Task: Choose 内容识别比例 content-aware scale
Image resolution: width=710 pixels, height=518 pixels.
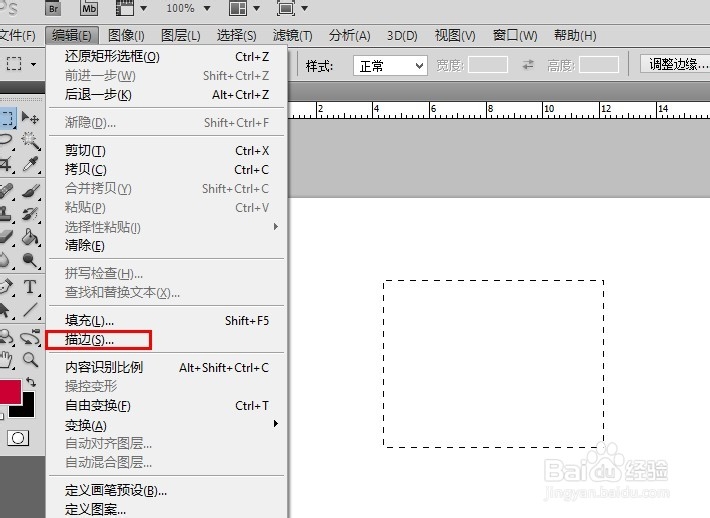Action: [167, 368]
